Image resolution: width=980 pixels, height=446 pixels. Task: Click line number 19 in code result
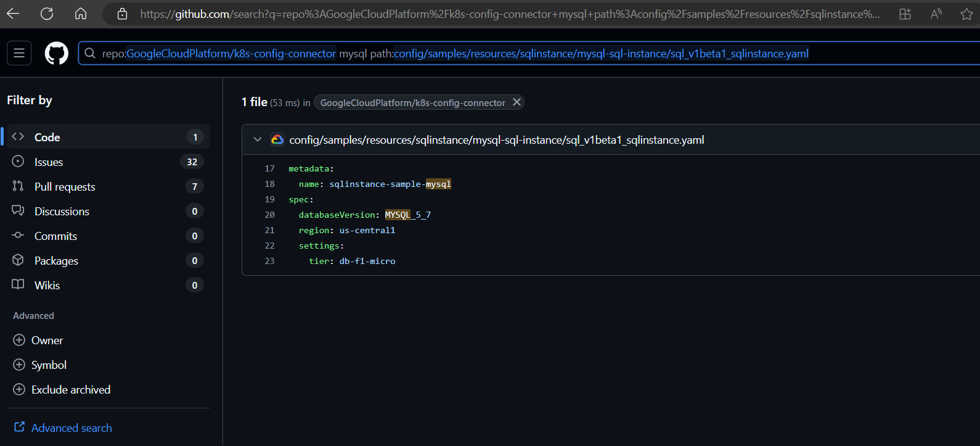[x=269, y=199]
